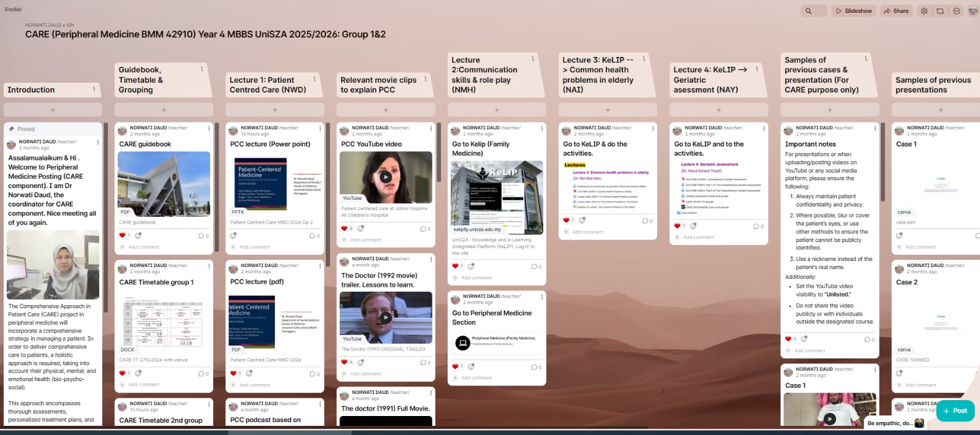This screenshot has width=980, height=435.
Task: Start the Slideshow
Action: tap(854, 11)
